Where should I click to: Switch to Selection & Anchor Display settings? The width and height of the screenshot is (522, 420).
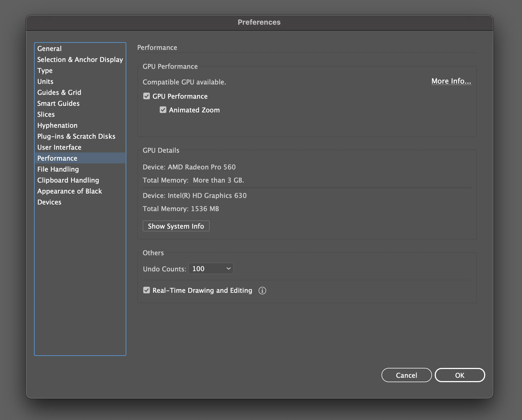[80, 59]
